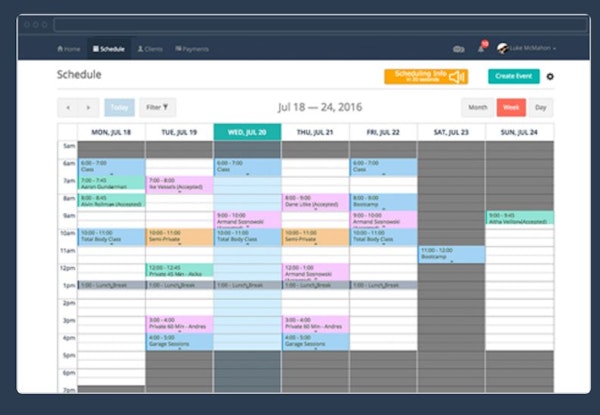Switch calendar to Month view

(477, 107)
